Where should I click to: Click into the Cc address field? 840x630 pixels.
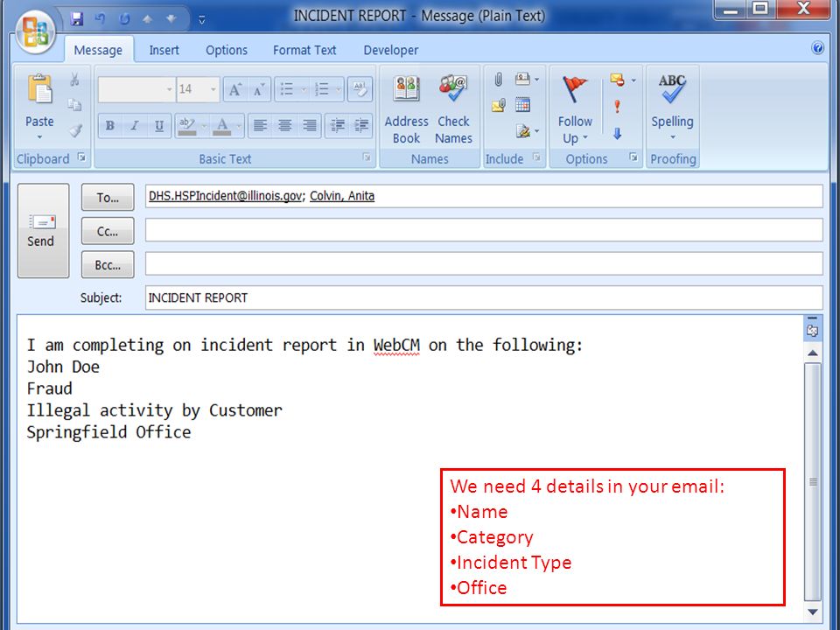pyautogui.click(x=484, y=230)
